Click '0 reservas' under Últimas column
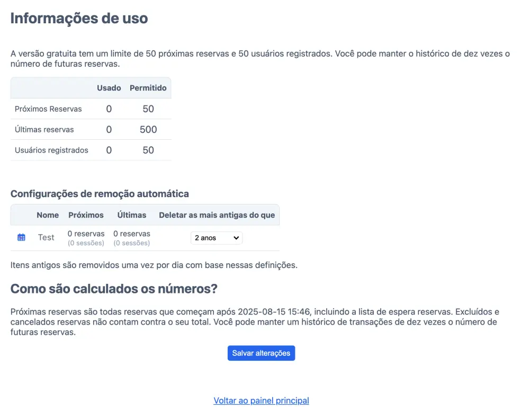 click(x=132, y=234)
